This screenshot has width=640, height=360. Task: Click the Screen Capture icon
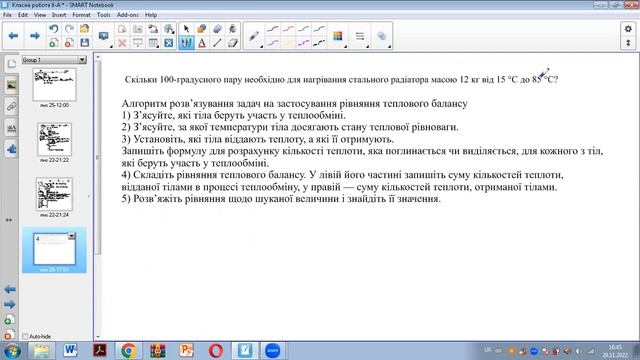tap(138, 29)
